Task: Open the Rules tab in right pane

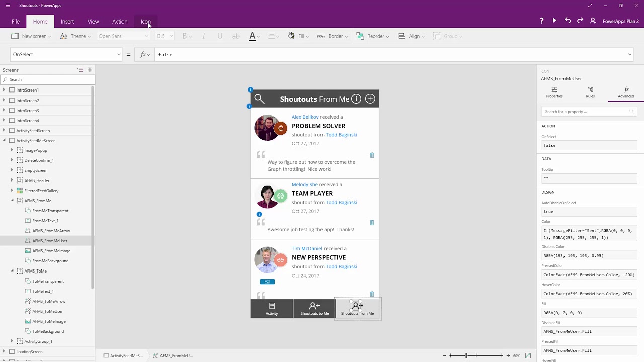Action: pyautogui.click(x=590, y=92)
